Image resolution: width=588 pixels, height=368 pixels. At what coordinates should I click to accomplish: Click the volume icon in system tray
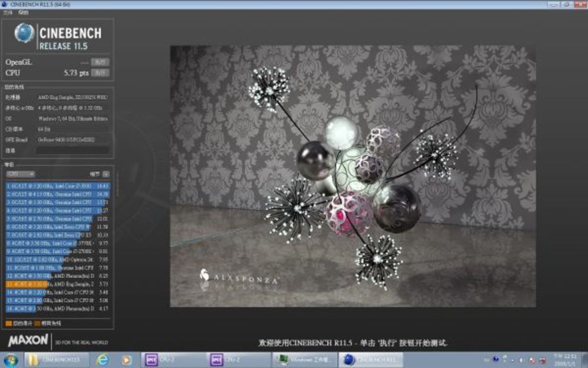522,359
